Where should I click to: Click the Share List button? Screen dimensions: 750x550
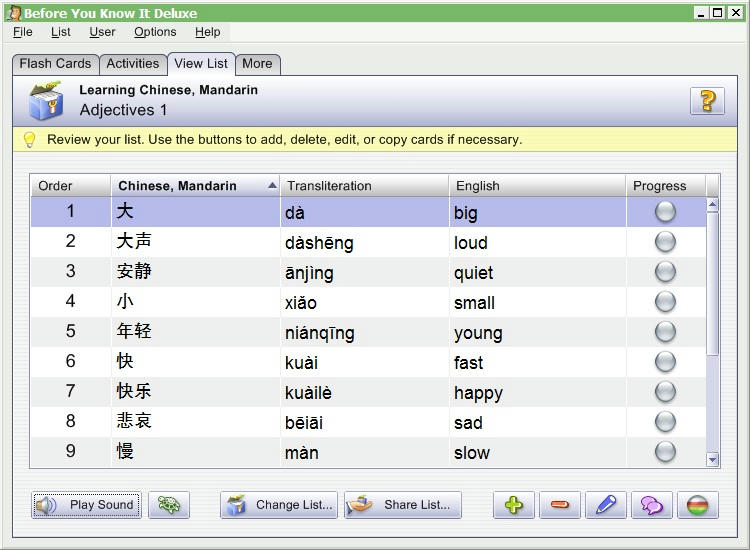pos(403,505)
